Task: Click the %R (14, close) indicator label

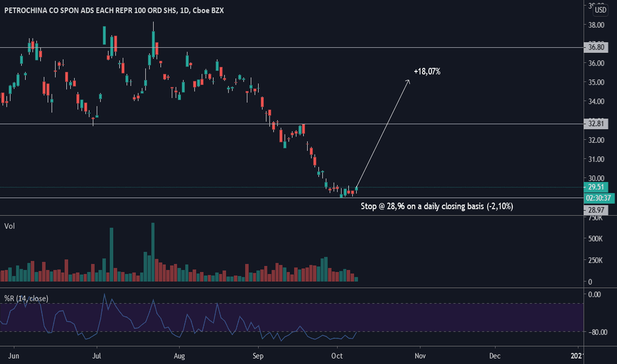Action: (26, 298)
